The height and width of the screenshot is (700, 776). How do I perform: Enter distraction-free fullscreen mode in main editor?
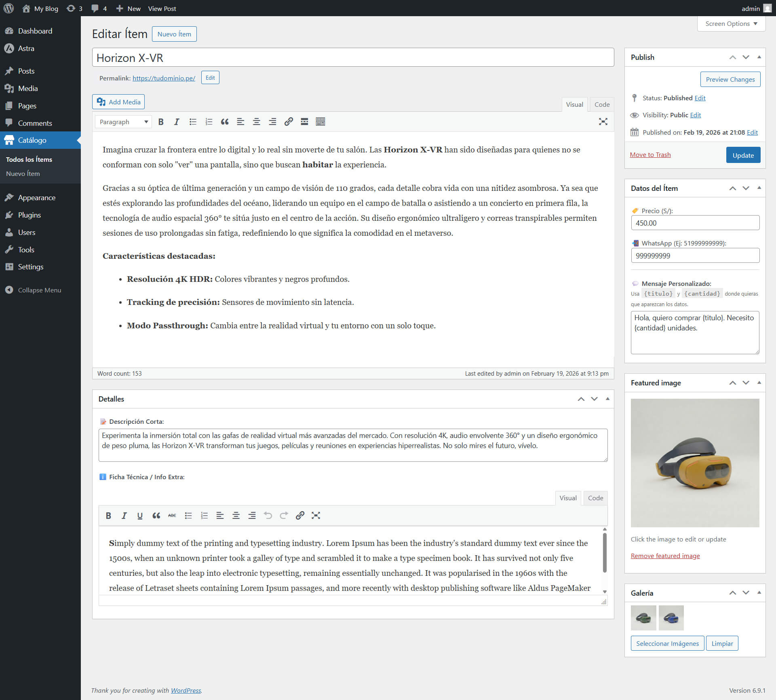pyautogui.click(x=603, y=122)
